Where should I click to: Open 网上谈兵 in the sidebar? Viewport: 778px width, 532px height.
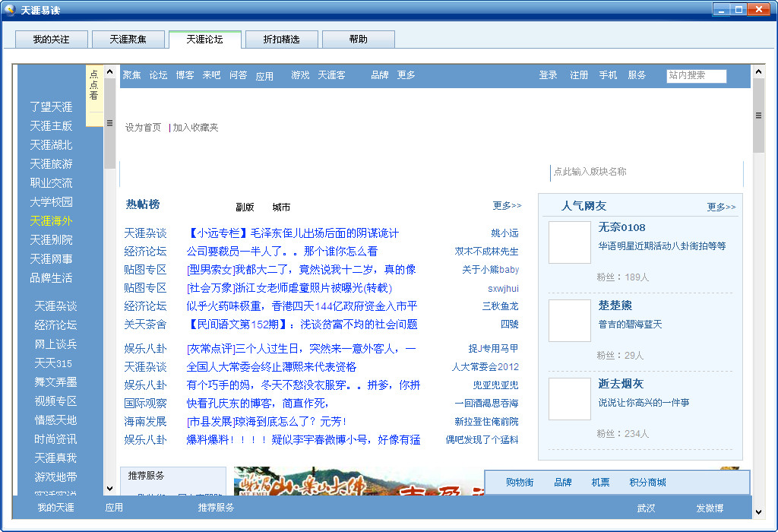pos(55,344)
